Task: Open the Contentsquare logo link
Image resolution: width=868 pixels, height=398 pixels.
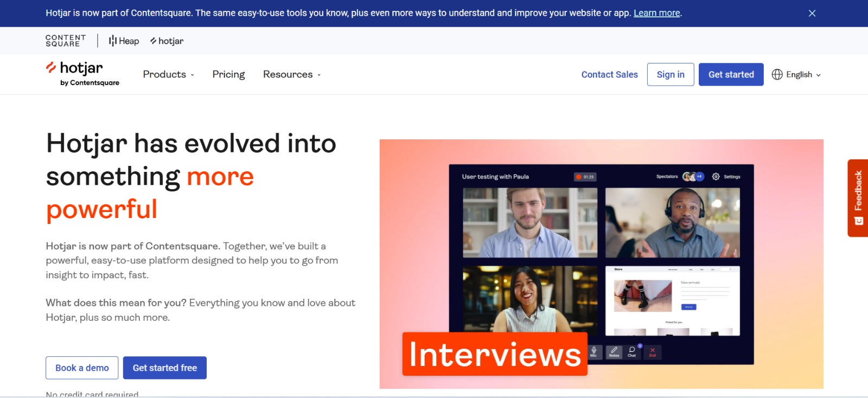Action: click(66, 41)
